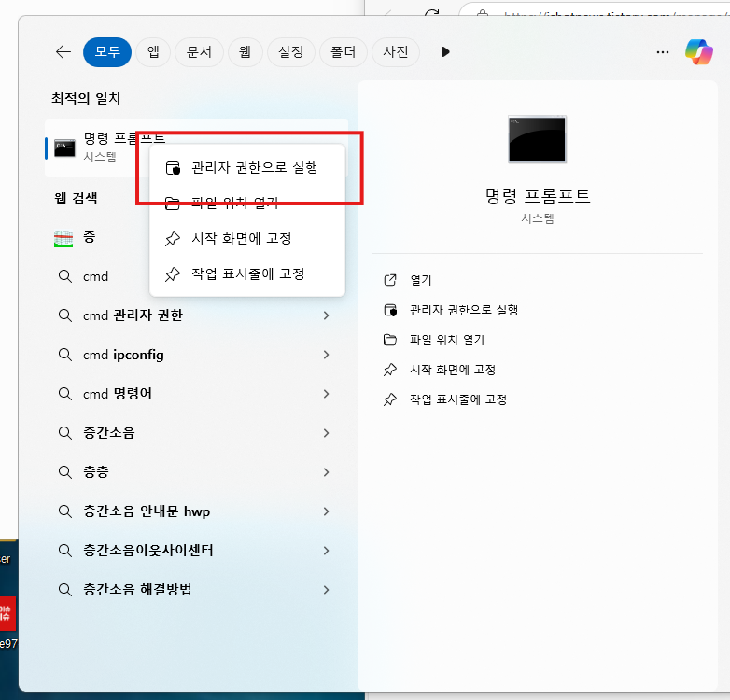Click the pin icon beside 시작 화면에 고정 in the detail pane
The width and height of the screenshot is (730, 700).
(x=390, y=370)
